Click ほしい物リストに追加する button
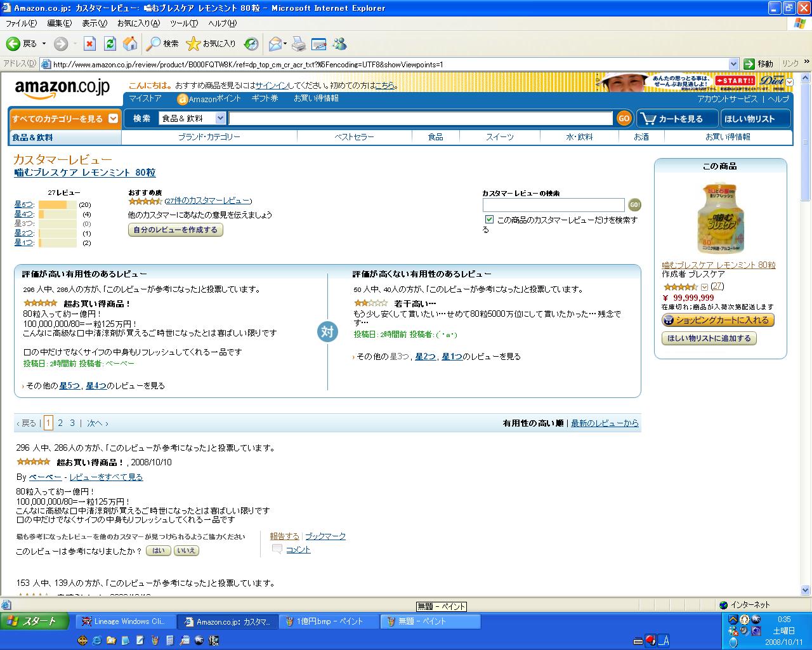 coord(709,338)
